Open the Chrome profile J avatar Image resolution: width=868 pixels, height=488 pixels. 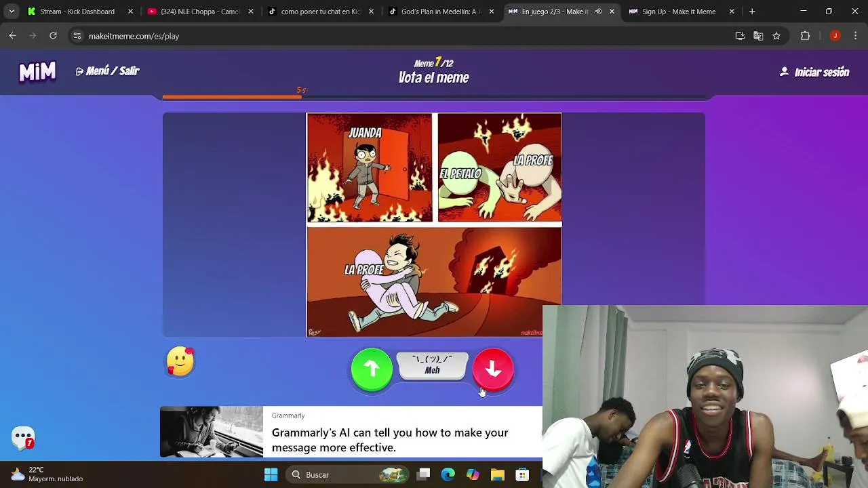(835, 36)
